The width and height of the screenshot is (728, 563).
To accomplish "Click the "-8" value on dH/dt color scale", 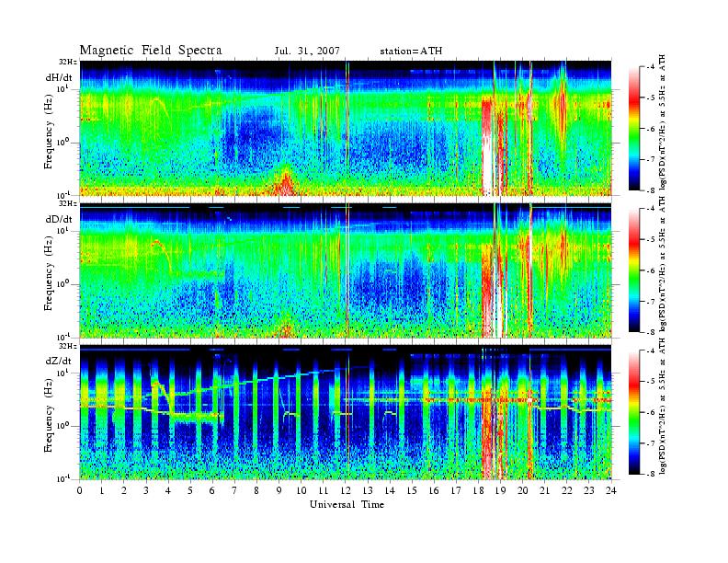I will coord(651,190).
